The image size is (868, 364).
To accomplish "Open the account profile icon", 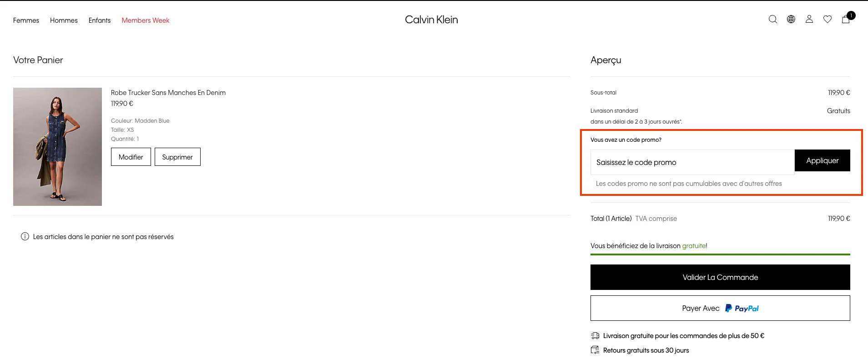I will 809,19.
